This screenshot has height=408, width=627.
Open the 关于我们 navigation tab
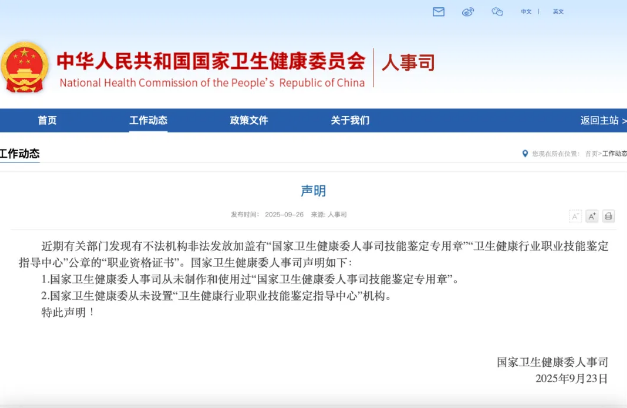[350, 121]
